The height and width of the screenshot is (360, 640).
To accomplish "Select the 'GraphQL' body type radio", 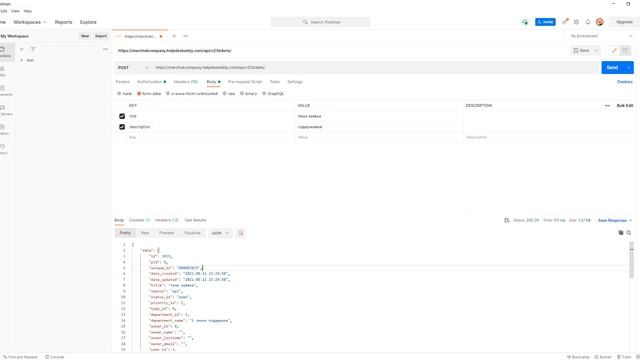I will coord(264,94).
